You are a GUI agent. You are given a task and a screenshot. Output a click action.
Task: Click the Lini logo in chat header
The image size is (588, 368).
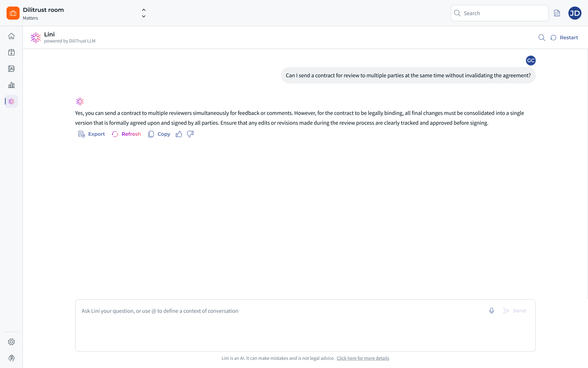pos(36,37)
